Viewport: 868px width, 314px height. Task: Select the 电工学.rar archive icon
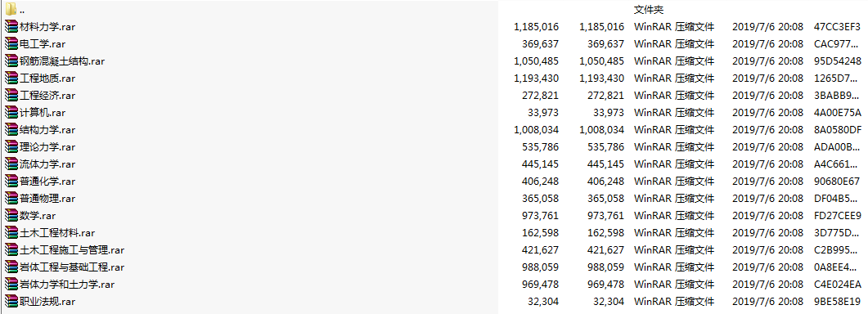click(x=11, y=44)
